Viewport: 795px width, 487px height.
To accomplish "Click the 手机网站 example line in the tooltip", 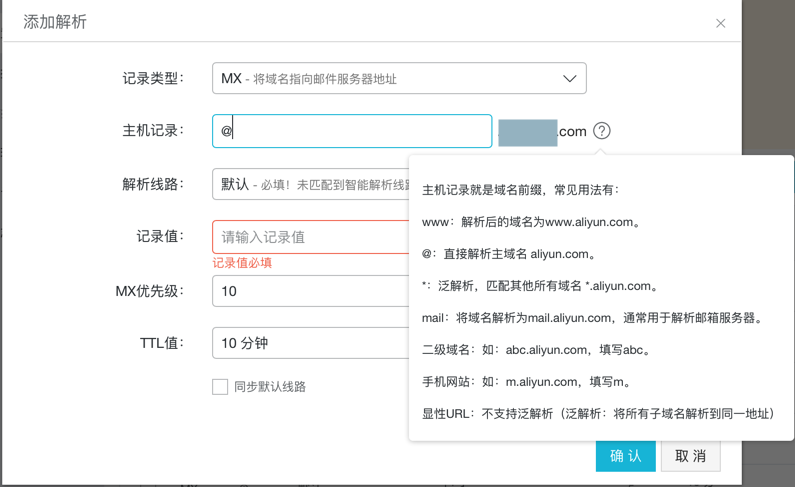I will click(527, 382).
